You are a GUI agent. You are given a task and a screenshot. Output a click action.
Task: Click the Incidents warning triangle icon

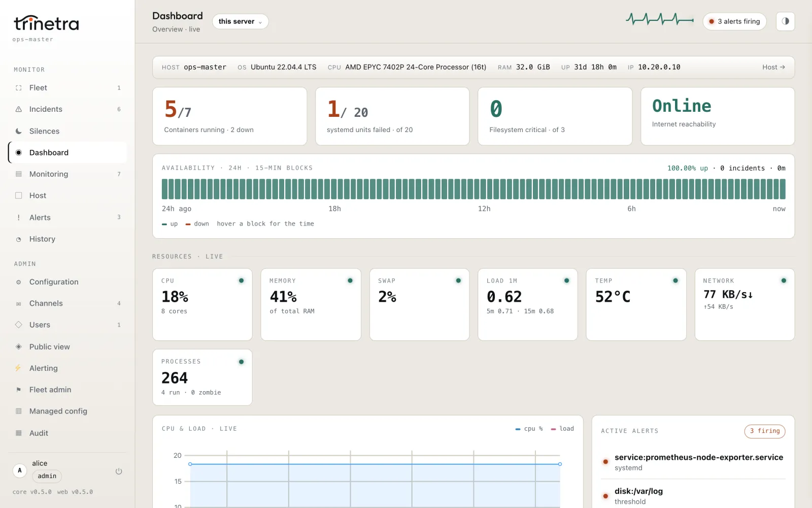tap(19, 109)
